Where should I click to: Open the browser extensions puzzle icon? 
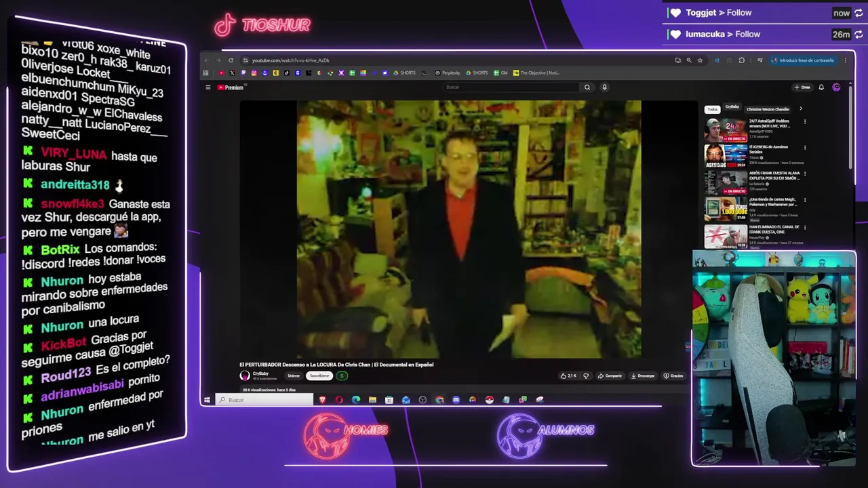(x=741, y=60)
